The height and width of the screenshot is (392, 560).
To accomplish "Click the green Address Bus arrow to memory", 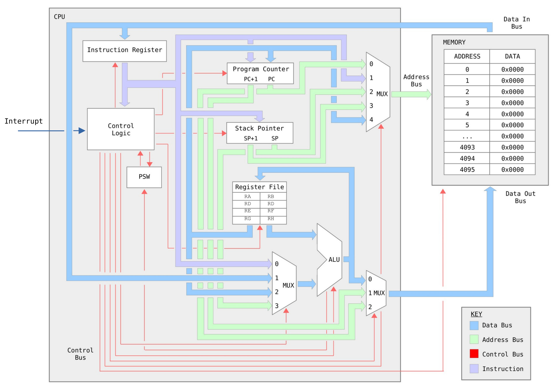I will click(411, 94).
